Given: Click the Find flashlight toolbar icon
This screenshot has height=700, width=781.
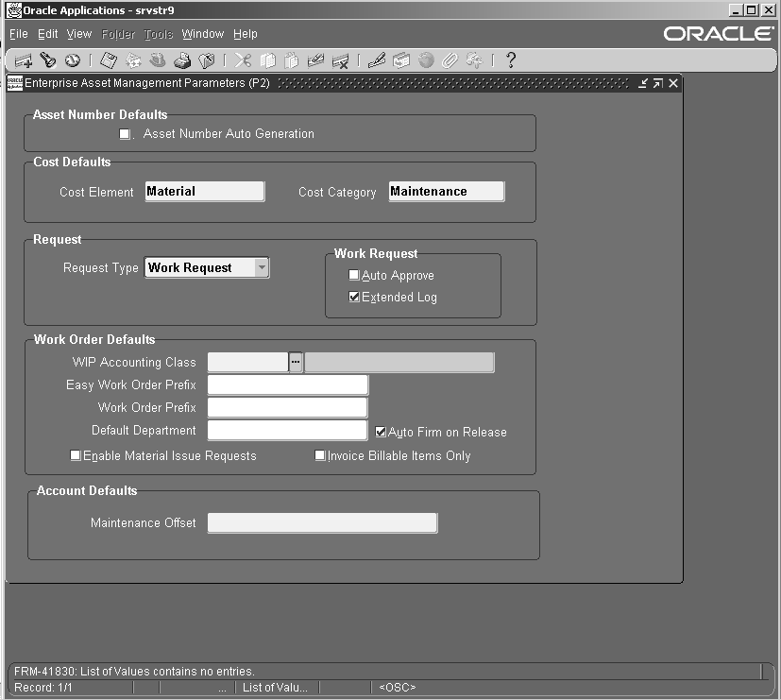Looking at the screenshot, I should (48, 60).
